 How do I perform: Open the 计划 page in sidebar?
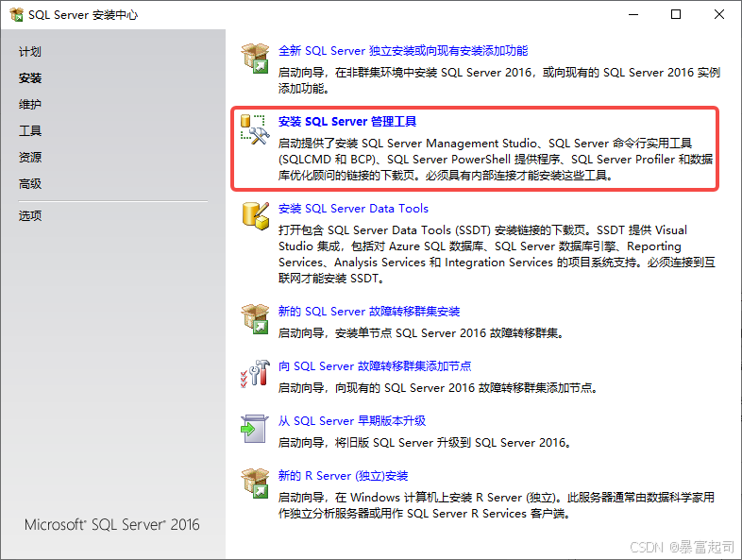[30, 52]
